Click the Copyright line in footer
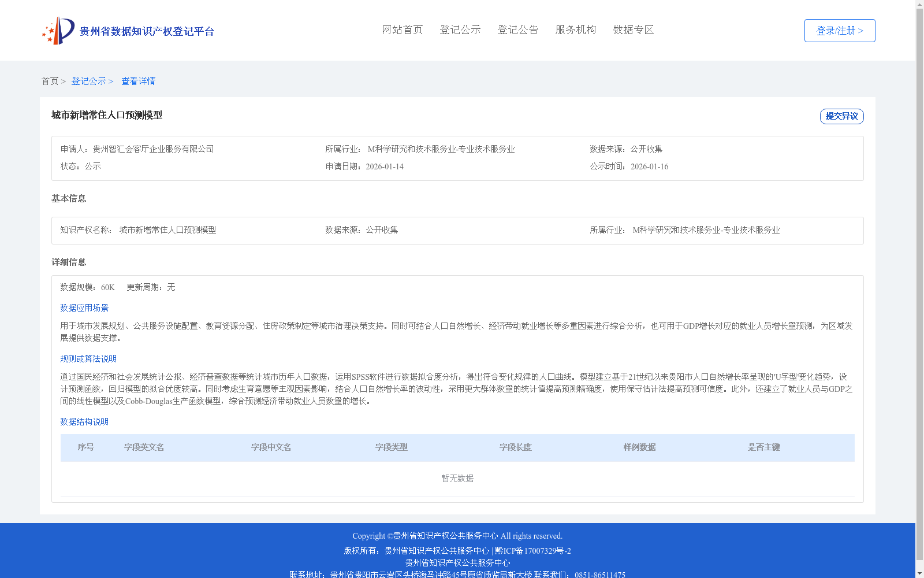Screen dimensions: 924x578 pyautogui.click(x=457, y=536)
